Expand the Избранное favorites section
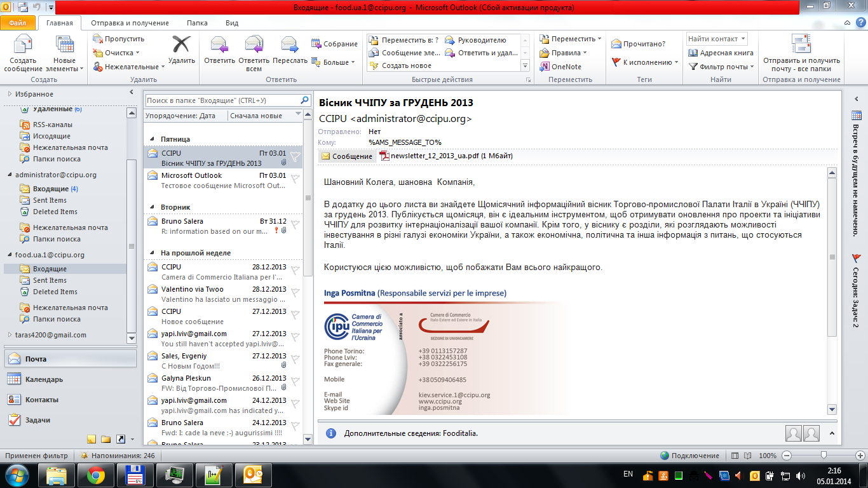This screenshot has width=868, height=488. [x=10, y=94]
